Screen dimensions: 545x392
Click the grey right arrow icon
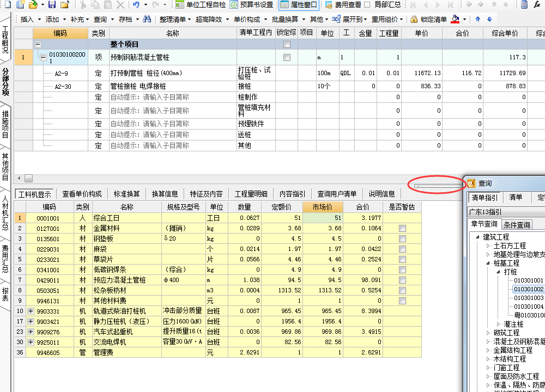(x=481, y=4)
